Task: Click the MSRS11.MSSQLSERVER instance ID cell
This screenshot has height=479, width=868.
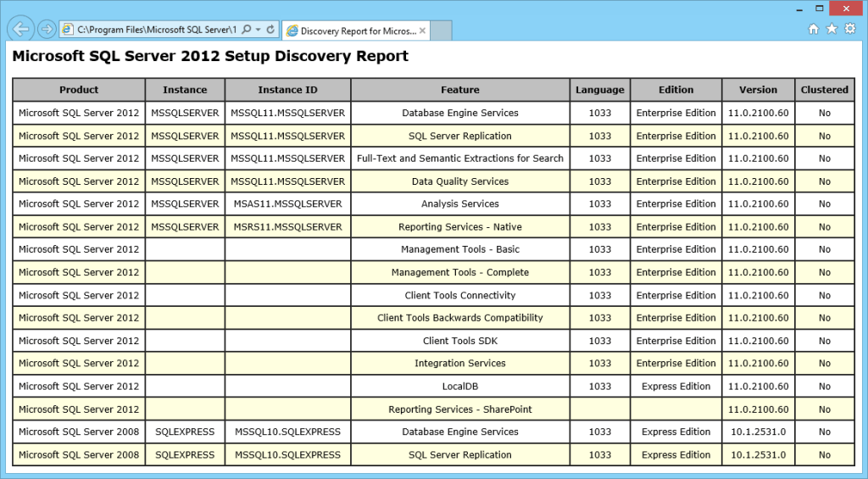Action: (x=288, y=226)
